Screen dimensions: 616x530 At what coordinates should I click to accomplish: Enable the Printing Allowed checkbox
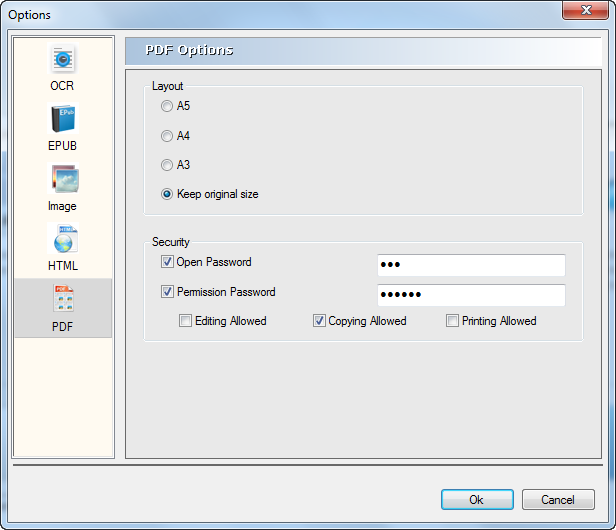pos(452,321)
